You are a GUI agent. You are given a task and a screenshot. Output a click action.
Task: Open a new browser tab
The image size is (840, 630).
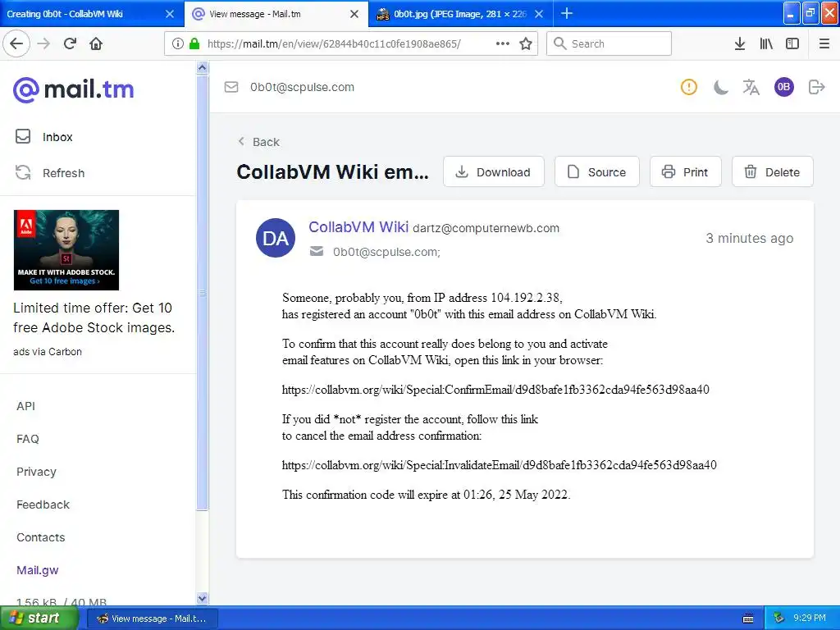point(567,13)
